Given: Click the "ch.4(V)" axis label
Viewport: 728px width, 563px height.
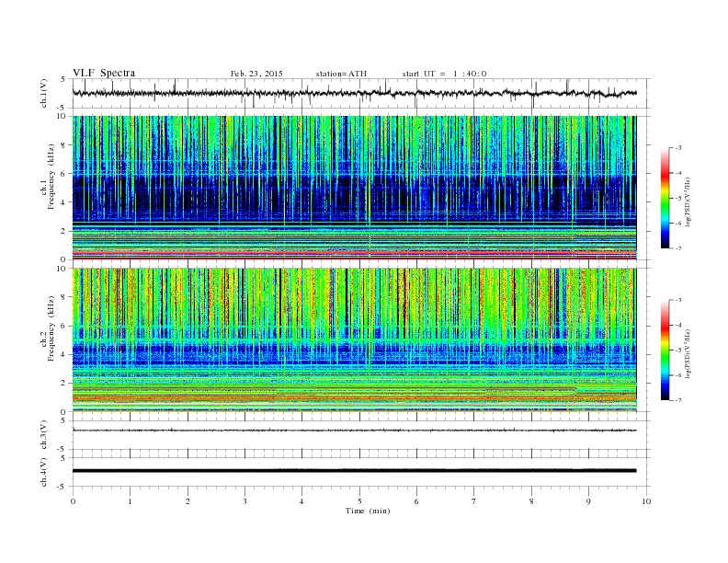Looking at the screenshot, I should [44, 472].
